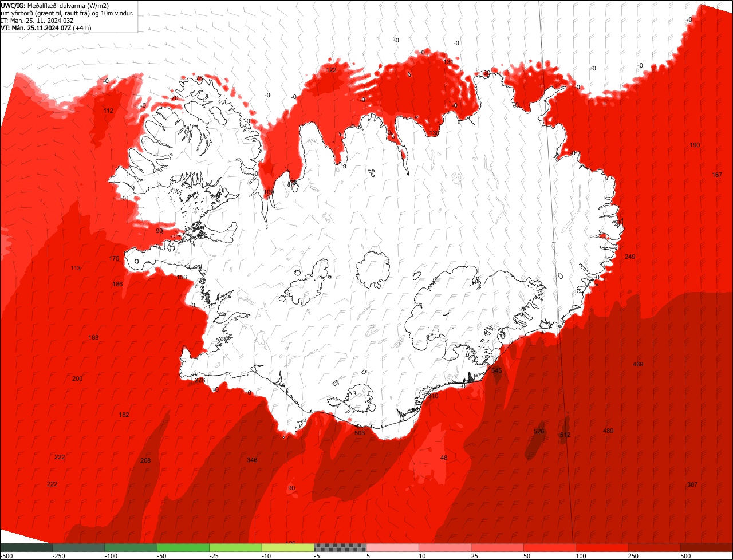Click the value 249 off the east coast

[x=630, y=257]
